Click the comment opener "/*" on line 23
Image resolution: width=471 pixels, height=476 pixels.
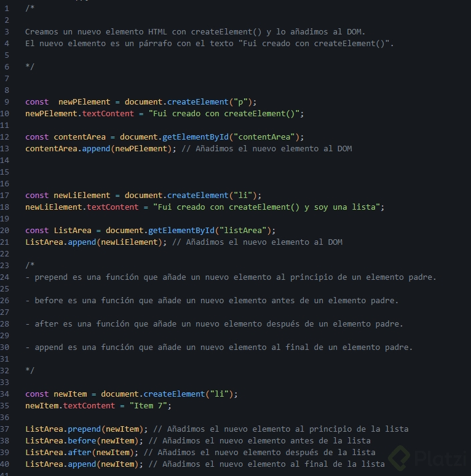click(30, 266)
